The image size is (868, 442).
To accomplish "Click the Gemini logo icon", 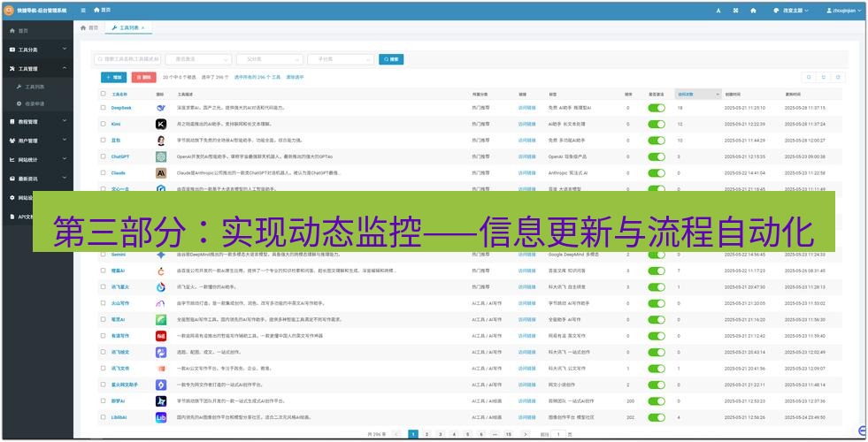I will click(160, 255).
